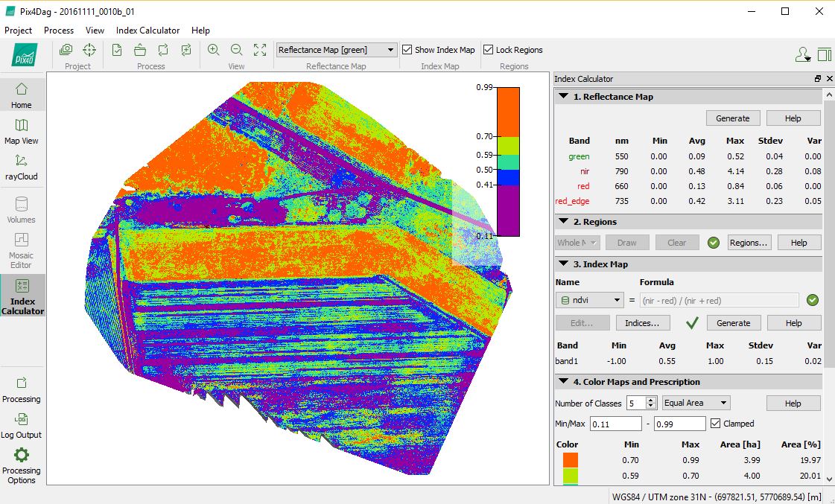The image size is (835, 504).
Task: Open Home in the left sidebar
Action: coord(22,95)
